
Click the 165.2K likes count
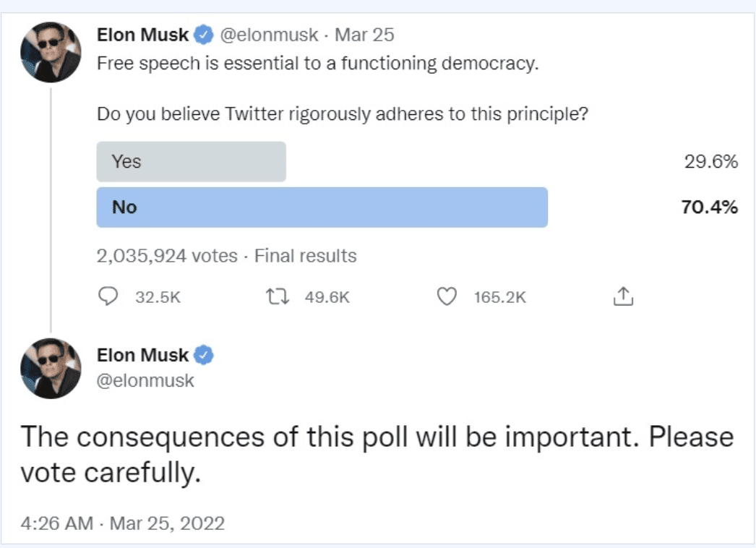click(x=499, y=297)
